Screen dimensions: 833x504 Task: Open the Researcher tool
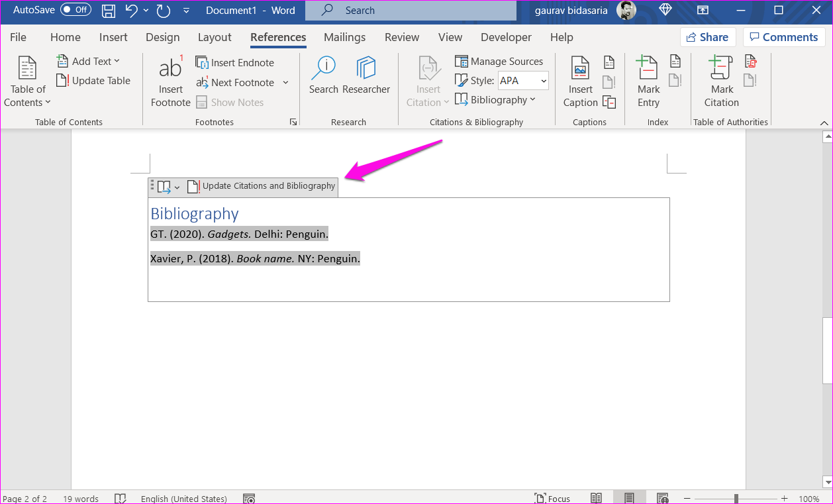pos(366,76)
